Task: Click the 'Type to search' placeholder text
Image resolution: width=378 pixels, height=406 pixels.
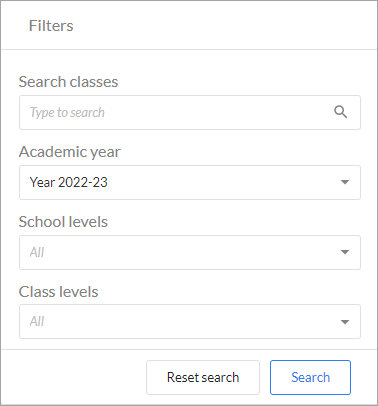Action: pyautogui.click(x=67, y=113)
